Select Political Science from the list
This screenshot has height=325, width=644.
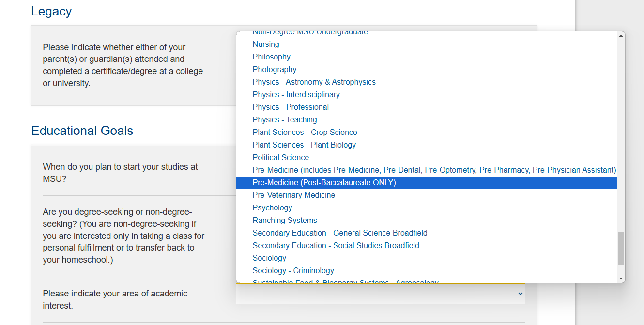pyautogui.click(x=426, y=157)
